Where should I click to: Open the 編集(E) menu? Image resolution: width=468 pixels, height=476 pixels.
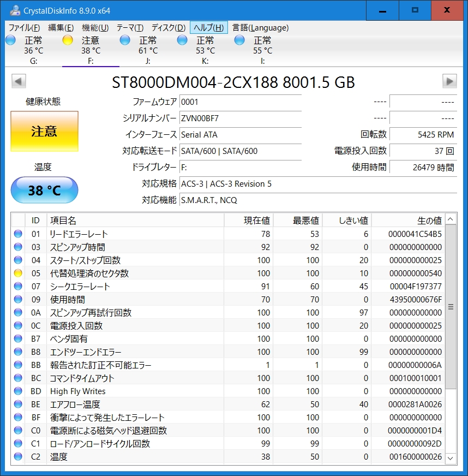(x=61, y=28)
